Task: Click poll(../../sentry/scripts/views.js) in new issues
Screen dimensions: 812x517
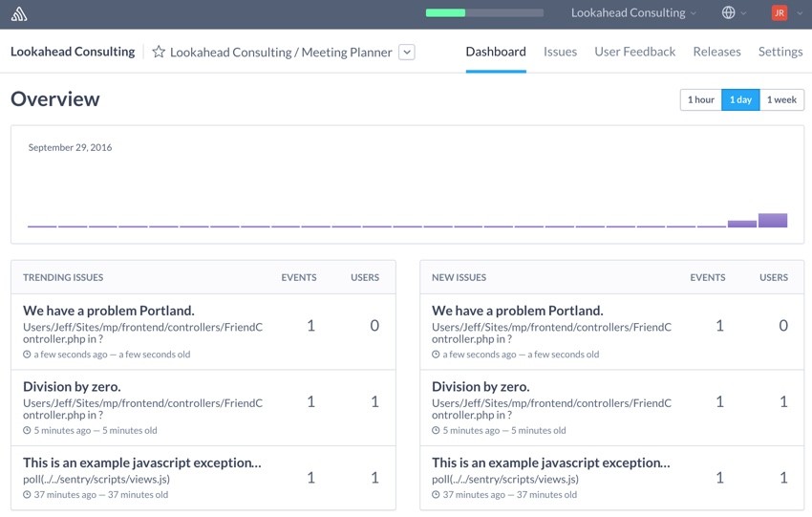Action: click(x=505, y=479)
